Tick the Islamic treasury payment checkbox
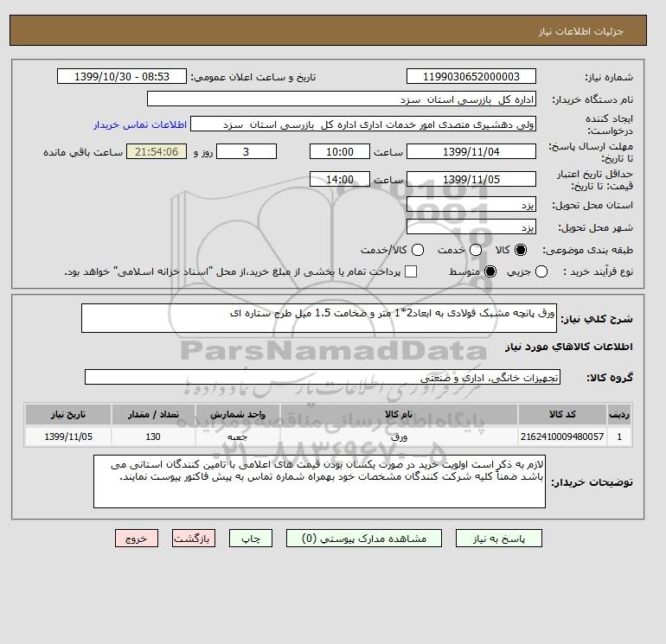This screenshot has height=644, width=666. [x=411, y=271]
